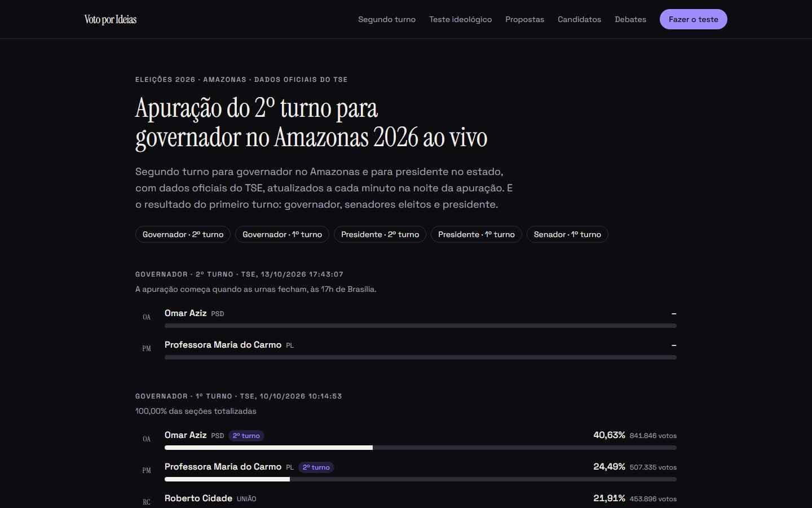Screen dimensions: 812x508
Task: Choose the Presidente · 1º turno chip
Action: 476,234
